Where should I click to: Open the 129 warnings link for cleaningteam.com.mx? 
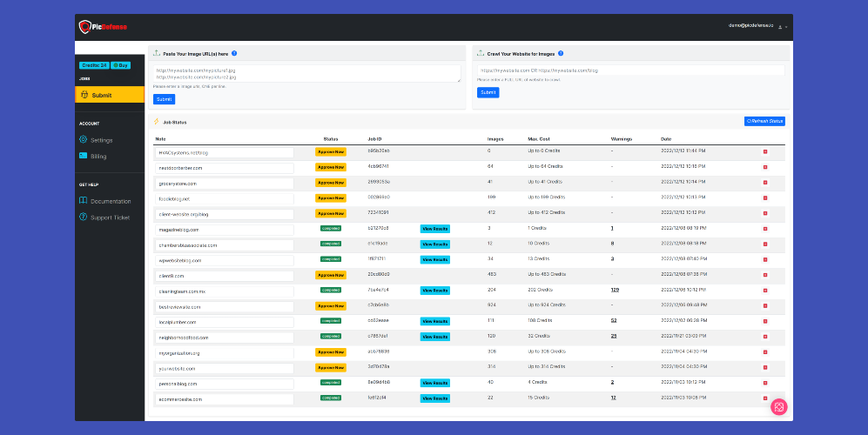615,290
